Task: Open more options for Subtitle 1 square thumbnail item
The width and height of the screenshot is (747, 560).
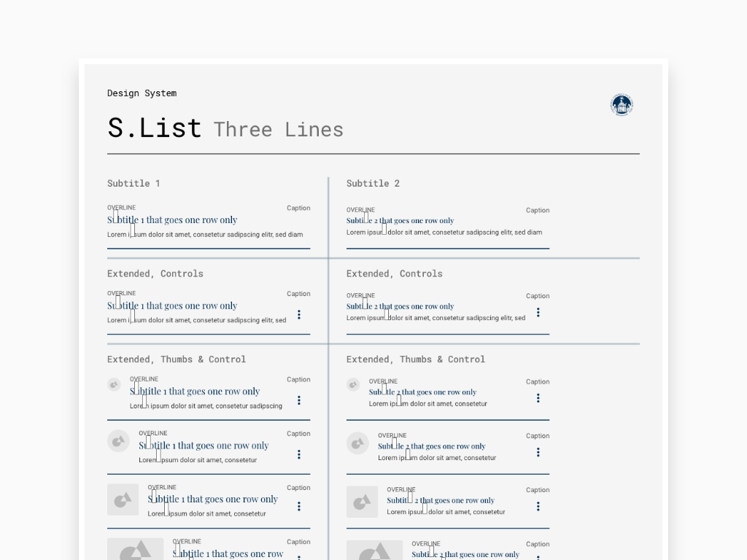Action: (299, 506)
